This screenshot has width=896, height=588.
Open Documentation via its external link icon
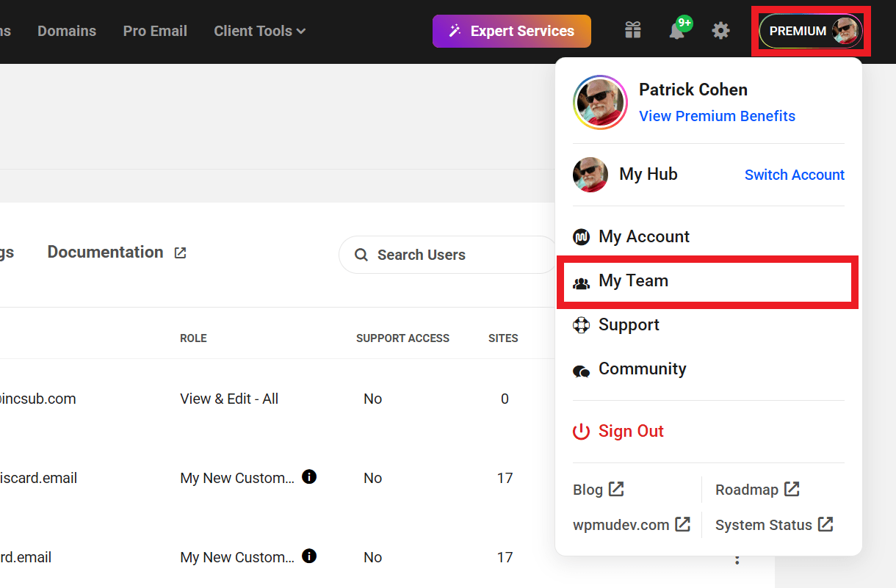(180, 252)
